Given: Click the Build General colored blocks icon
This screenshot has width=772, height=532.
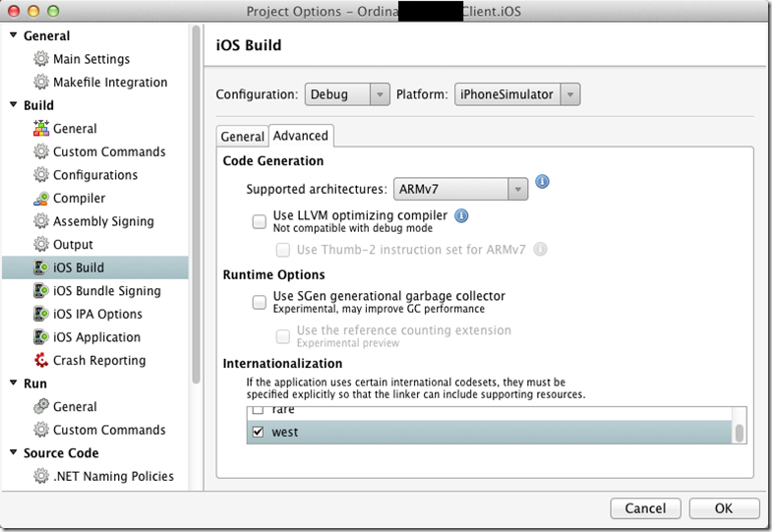Looking at the screenshot, I should tap(41, 129).
